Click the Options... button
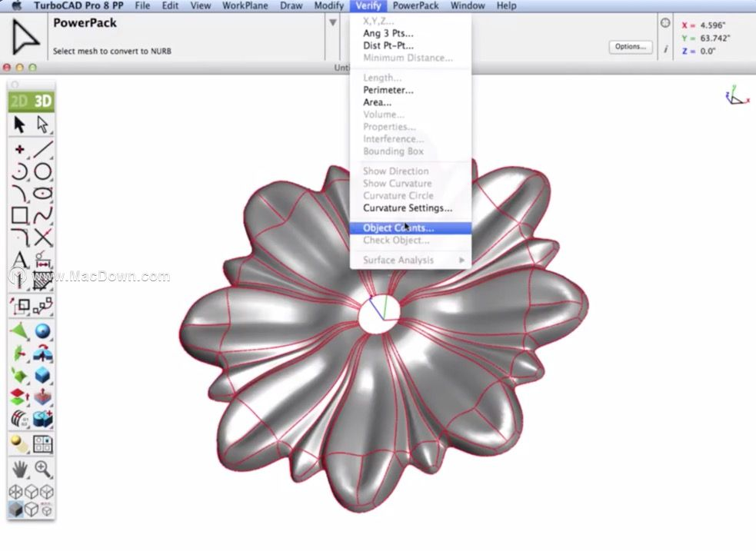Viewport: 756px width, 551px height. 630,47
